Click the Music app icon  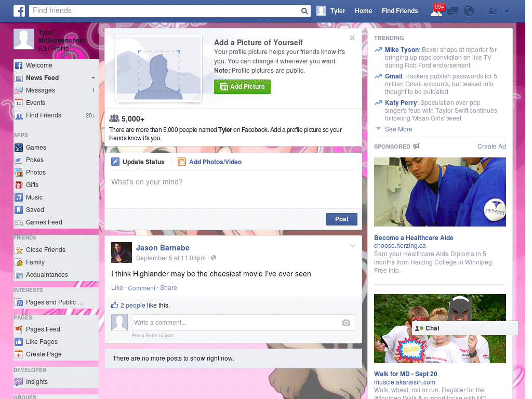click(x=19, y=197)
